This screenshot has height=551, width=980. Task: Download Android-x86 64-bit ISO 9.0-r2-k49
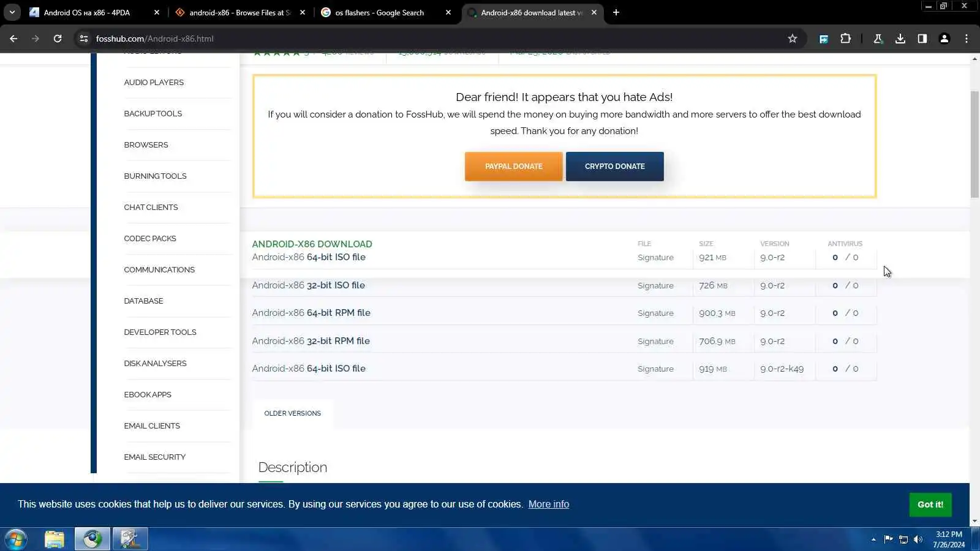[309, 369]
